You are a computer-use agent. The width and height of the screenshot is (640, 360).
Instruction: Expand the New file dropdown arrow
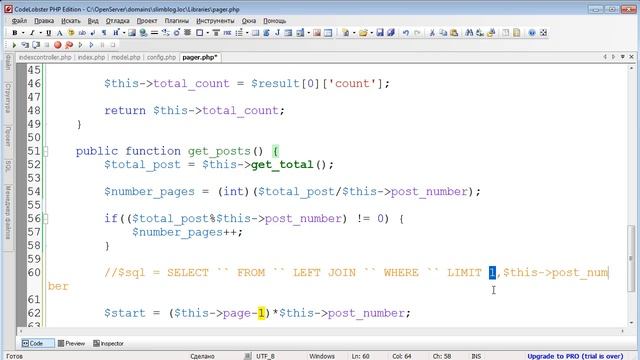click(354, 33)
